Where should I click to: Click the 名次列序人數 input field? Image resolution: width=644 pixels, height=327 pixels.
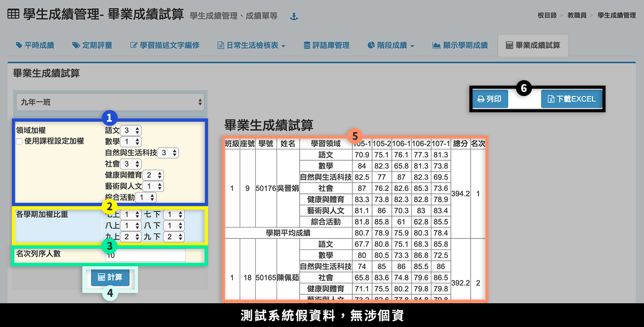(x=145, y=255)
